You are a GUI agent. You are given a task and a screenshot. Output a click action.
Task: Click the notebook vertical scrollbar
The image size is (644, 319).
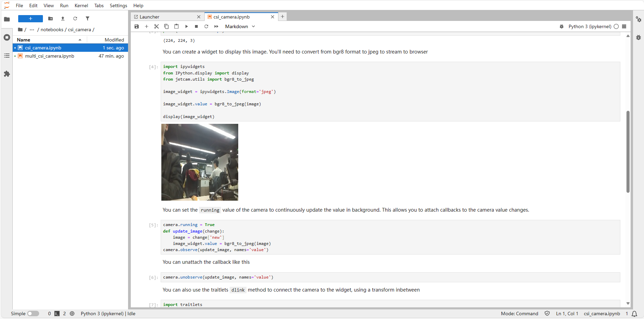pos(628,152)
